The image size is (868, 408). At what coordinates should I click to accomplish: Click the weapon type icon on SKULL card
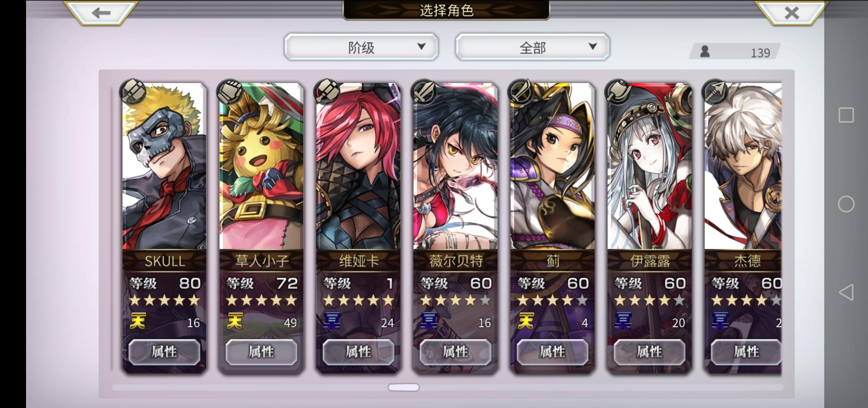point(133,92)
